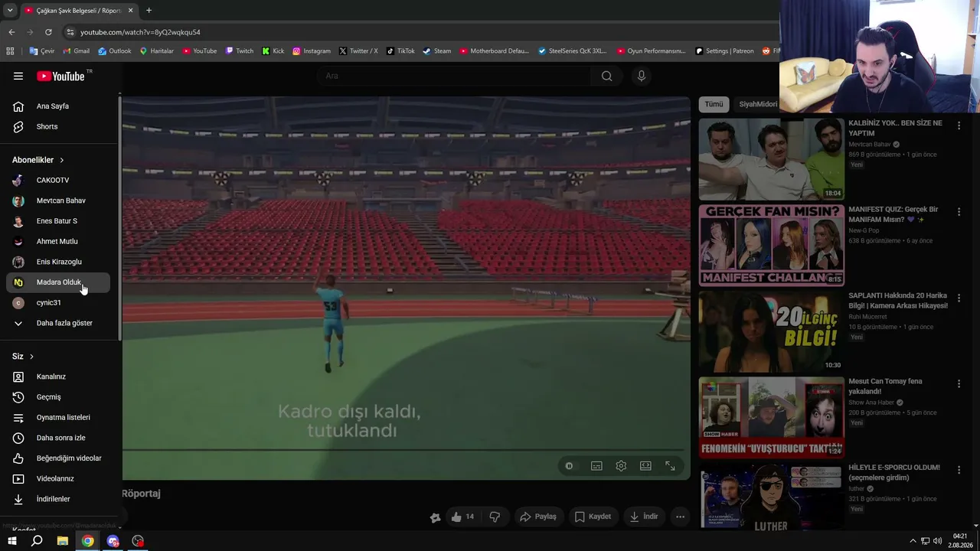Screen dimensions: 980x551
Task: Like the video with thumbs up
Action: (463, 517)
